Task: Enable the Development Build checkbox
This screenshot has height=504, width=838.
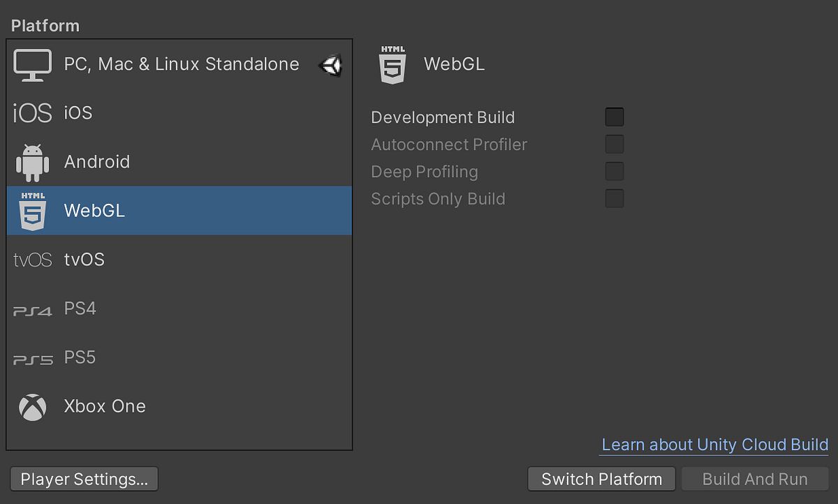Action: click(x=615, y=117)
